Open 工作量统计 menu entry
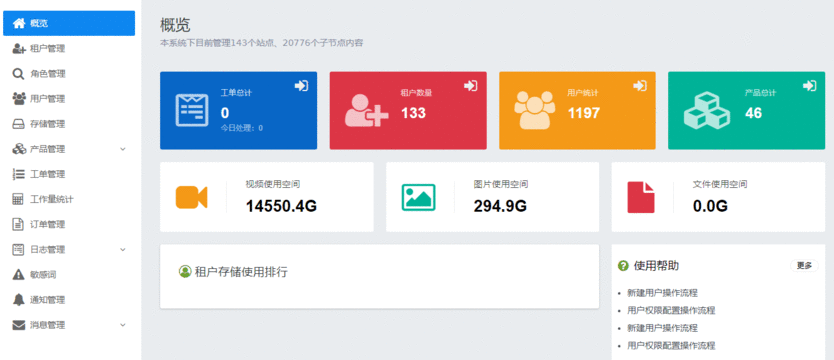The width and height of the screenshot is (834, 360). pyautogui.click(x=69, y=199)
